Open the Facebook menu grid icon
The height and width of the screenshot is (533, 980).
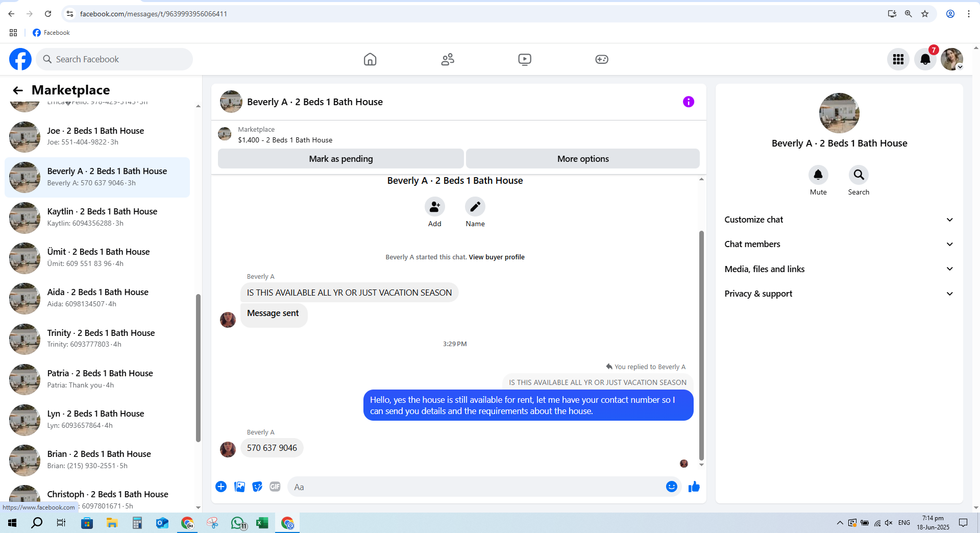coord(898,59)
